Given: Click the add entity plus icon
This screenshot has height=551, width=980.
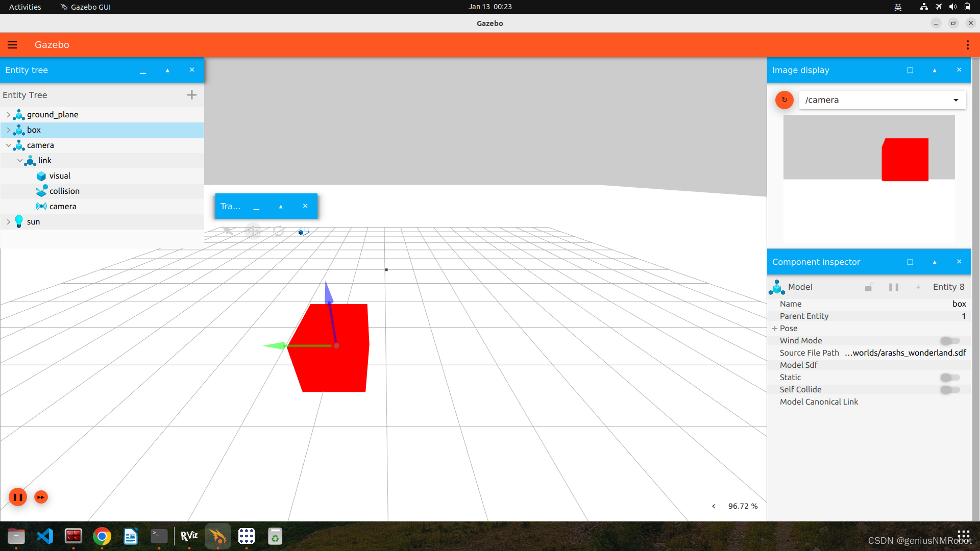Looking at the screenshot, I should (191, 95).
